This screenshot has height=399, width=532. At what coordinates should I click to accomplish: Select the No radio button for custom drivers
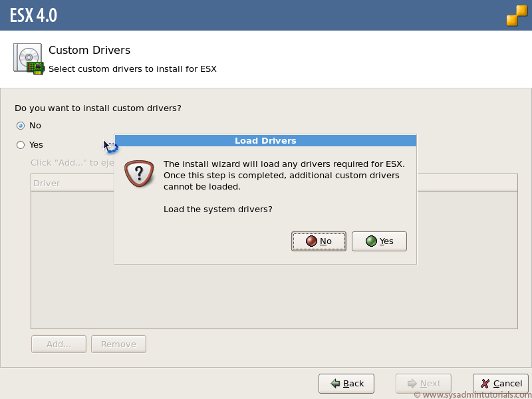(x=21, y=125)
